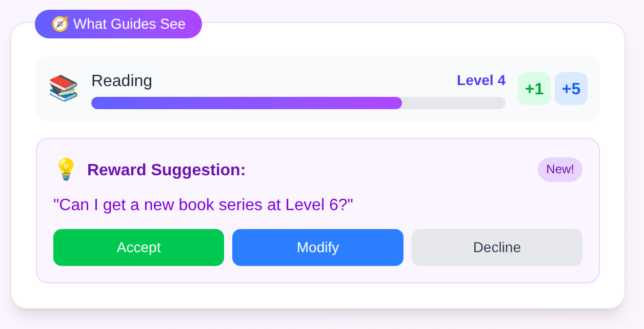Click the blue +5 points badge
The width and height of the screenshot is (644, 329).
[x=571, y=88]
